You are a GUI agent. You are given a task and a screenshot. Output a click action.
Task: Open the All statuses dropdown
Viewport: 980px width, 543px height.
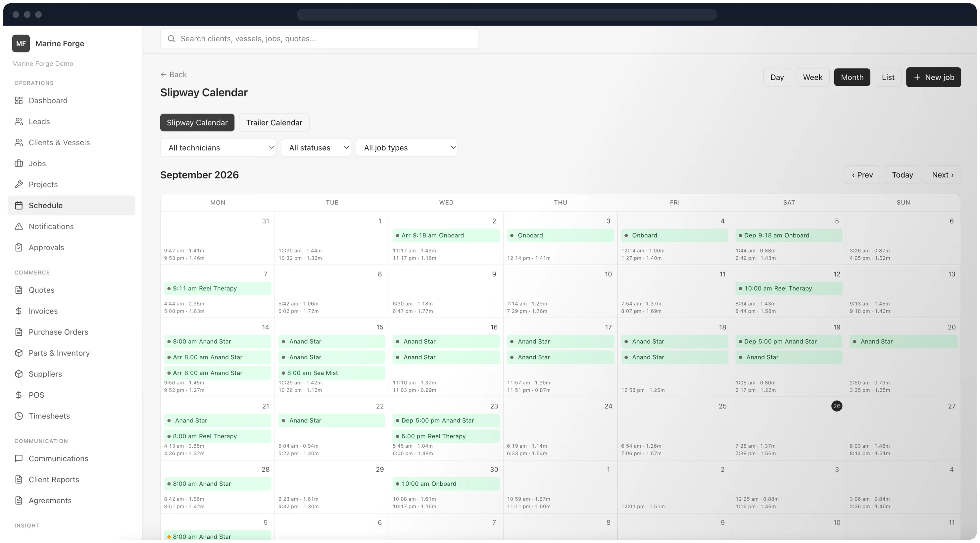click(316, 148)
